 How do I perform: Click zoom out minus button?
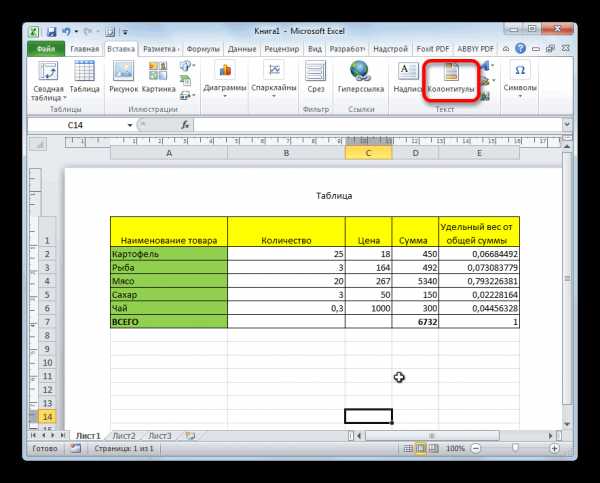point(476,448)
